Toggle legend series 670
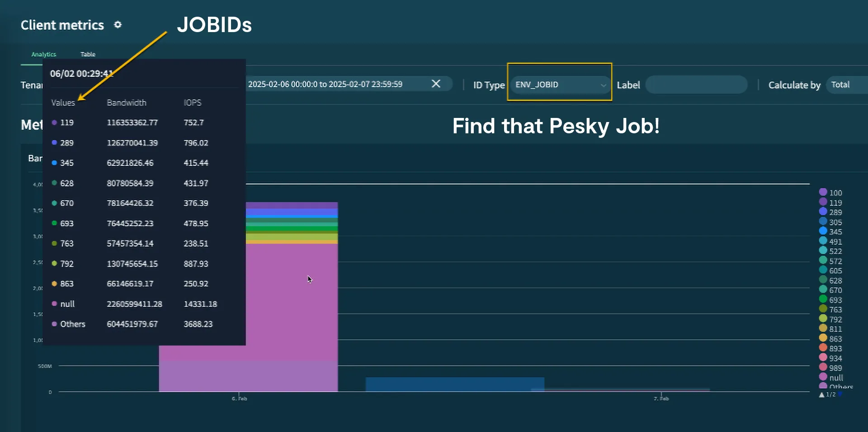 pyautogui.click(x=830, y=290)
